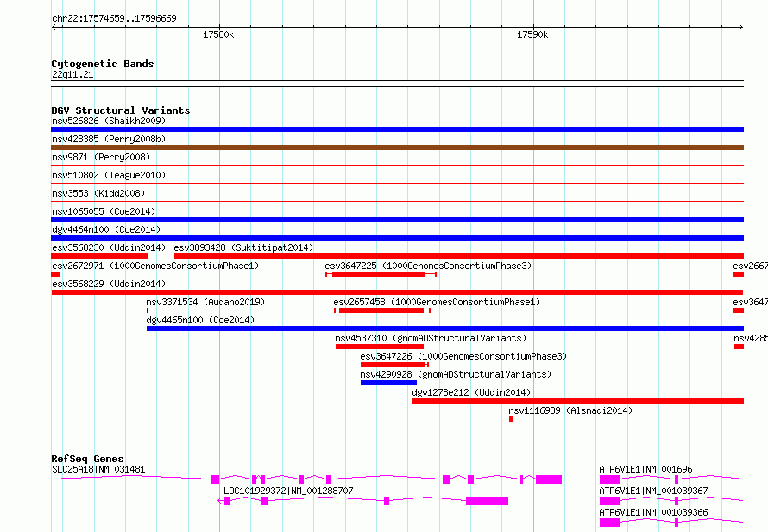Open LOC101929372|NM_001288707 gene

(x=288, y=491)
